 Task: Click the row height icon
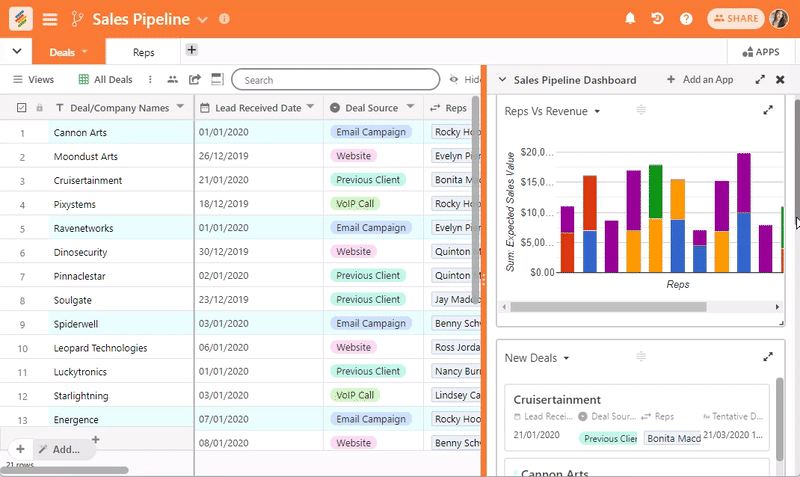coord(217,79)
